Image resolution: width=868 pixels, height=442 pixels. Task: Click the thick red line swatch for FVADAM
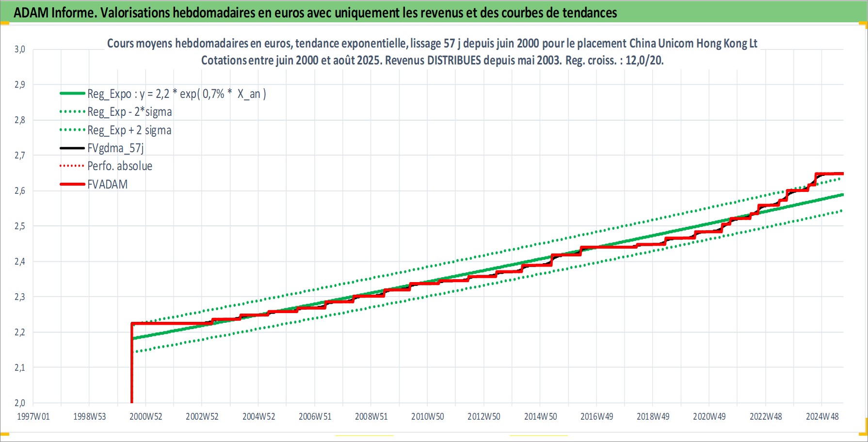[x=72, y=184]
